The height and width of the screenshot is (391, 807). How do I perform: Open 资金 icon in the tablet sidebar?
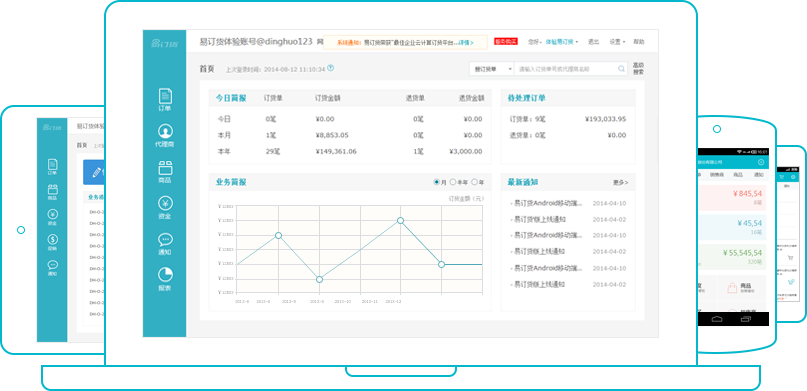[52, 218]
